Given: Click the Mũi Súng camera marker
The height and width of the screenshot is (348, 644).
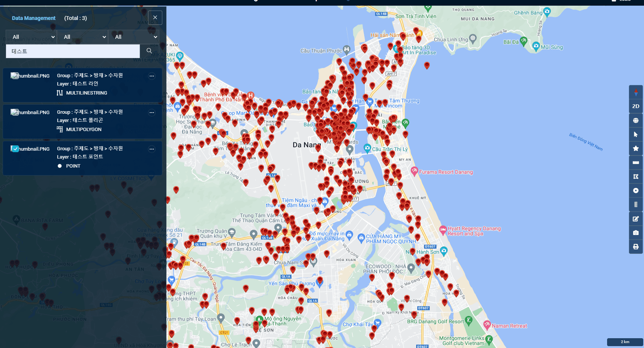Looking at the screenshot, I should pos(536,46).
